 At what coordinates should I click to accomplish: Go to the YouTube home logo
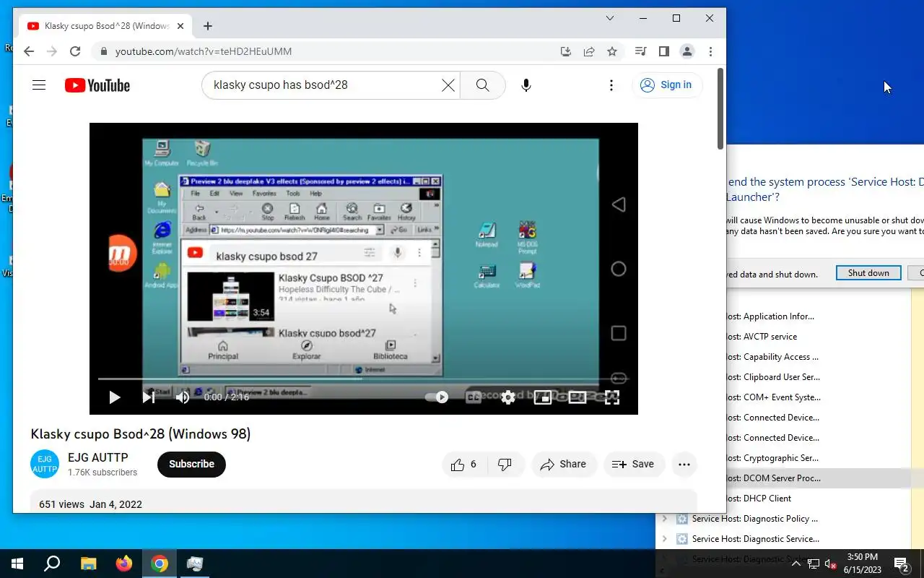click(97, 85)
